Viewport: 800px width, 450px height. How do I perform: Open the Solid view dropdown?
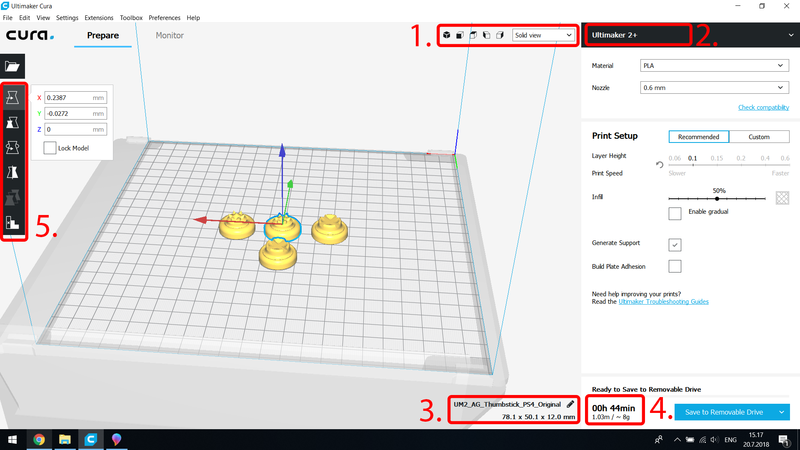coord(543,35)
